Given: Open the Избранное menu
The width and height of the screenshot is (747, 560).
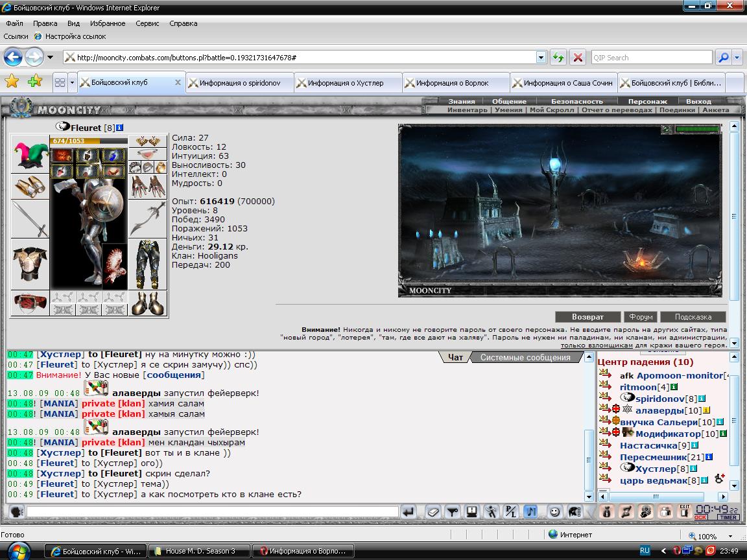Looking at the screenshot, I should coord(108,23).
